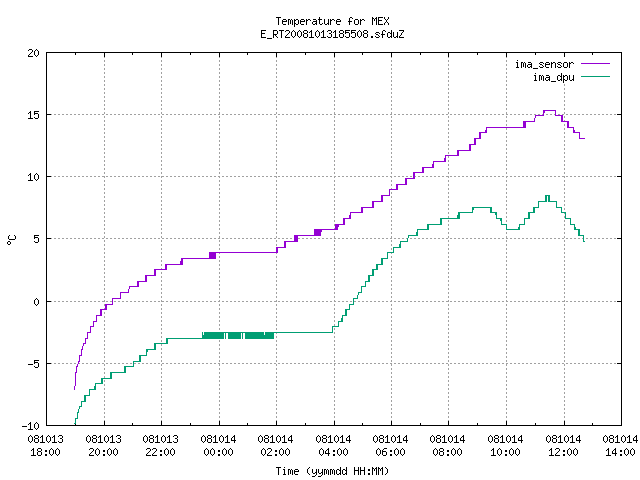Click the x-axis tick 081014 08:00
Screen dimensions: 640x480
tap(448, 446)
